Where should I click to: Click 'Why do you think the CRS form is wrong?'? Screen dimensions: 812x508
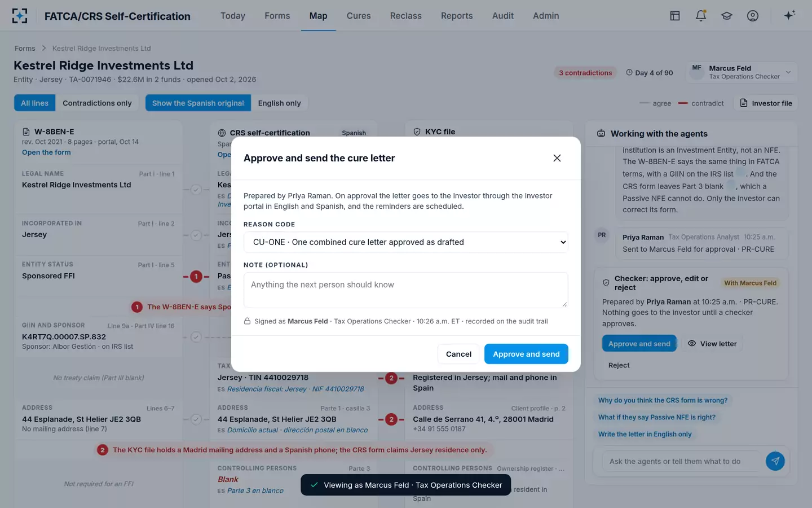(663, 400)
